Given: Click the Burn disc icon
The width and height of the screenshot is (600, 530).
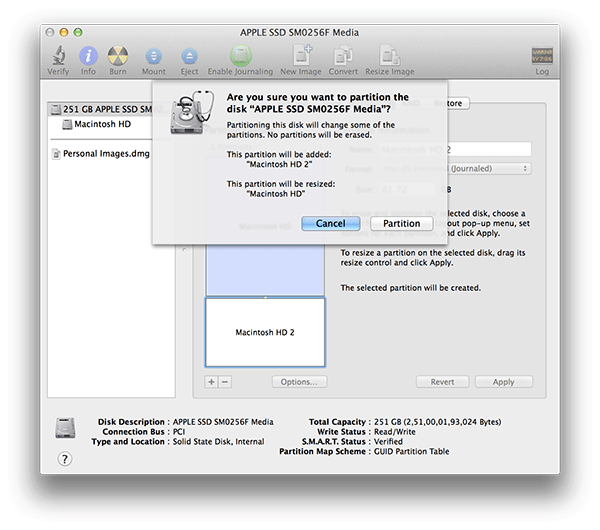Looking at the screenshot, I should coord(118,56).
